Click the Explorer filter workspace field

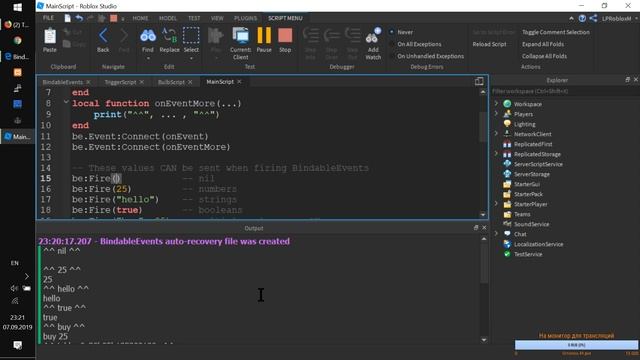(564, 91)
